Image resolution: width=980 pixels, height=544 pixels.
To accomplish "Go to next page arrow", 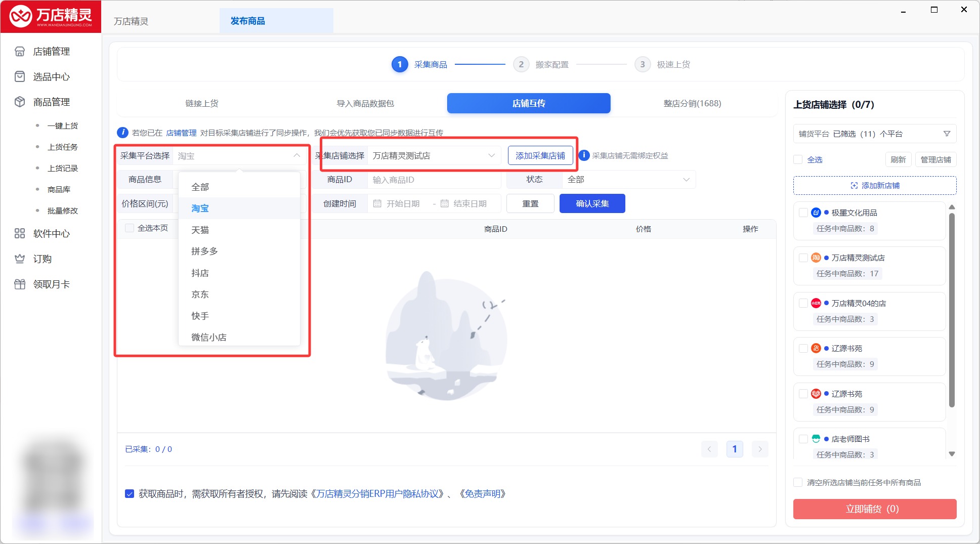I will [x=760, y=449].
